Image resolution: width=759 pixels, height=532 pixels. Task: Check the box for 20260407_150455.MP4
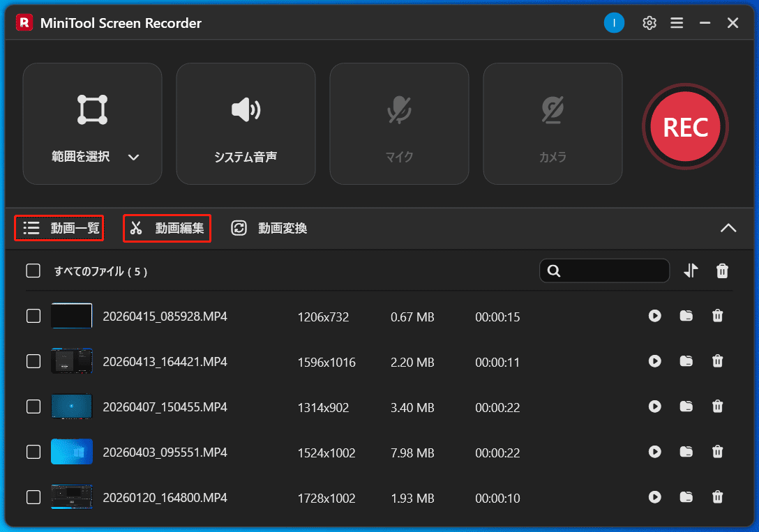coord(33,406)
